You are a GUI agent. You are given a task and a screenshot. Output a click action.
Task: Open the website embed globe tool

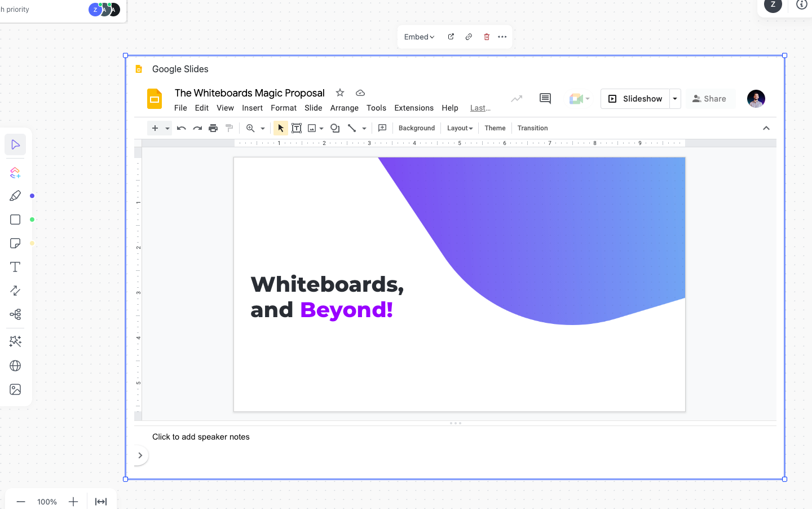(x=15, y=366)
